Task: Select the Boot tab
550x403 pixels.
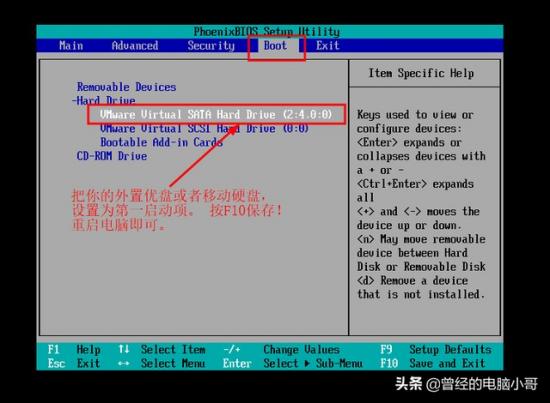Action: point(275,46)
